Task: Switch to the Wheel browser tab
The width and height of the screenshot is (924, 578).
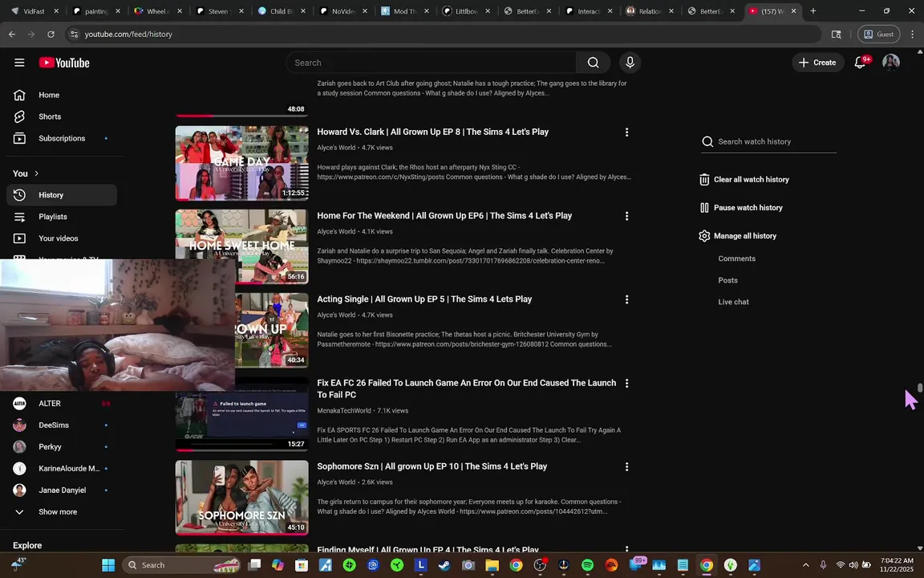Action: coord(158,11)
